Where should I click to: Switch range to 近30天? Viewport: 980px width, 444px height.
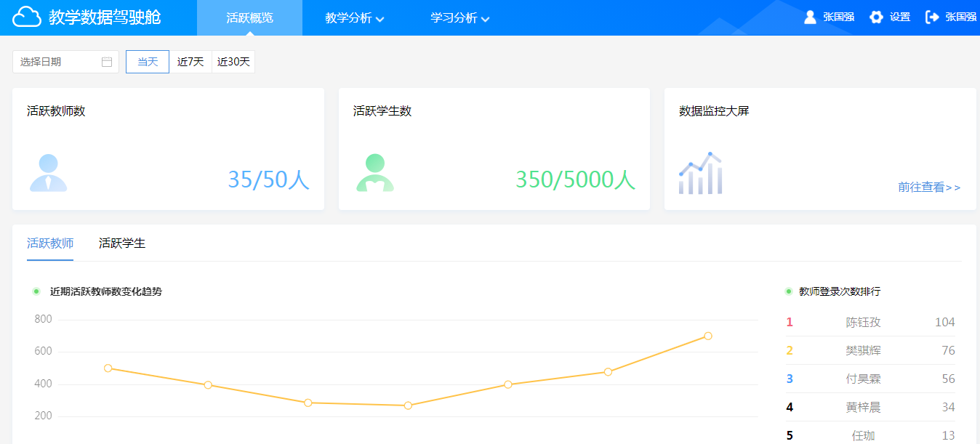233,62
